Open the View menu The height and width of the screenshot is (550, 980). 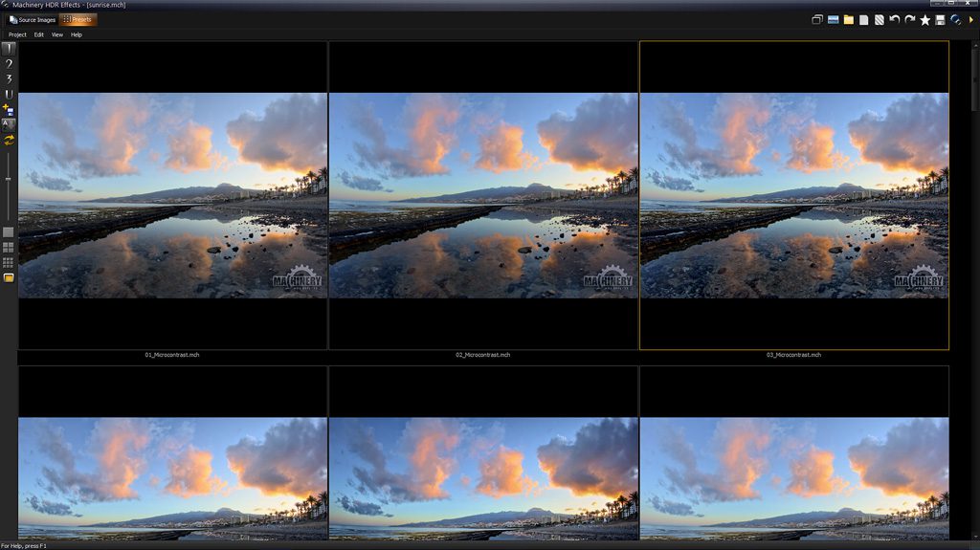[x=57, y=34]
